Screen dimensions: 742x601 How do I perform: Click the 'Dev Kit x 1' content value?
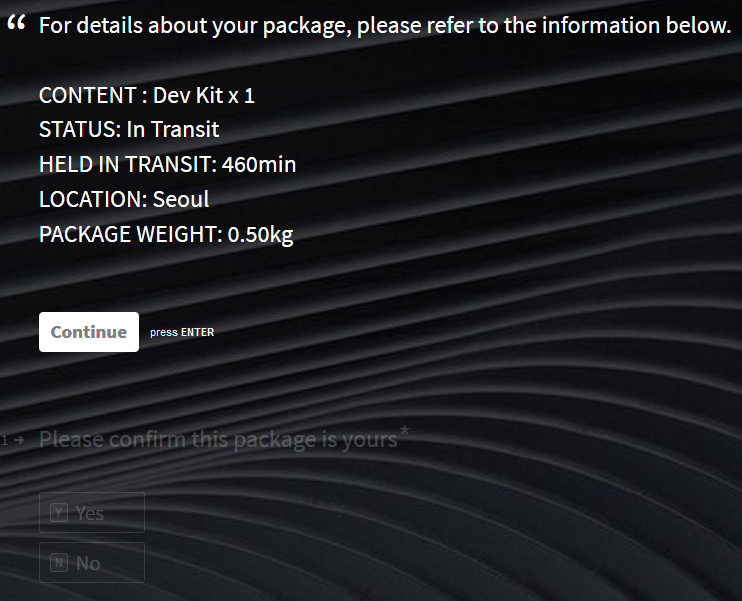pos(204,95)
